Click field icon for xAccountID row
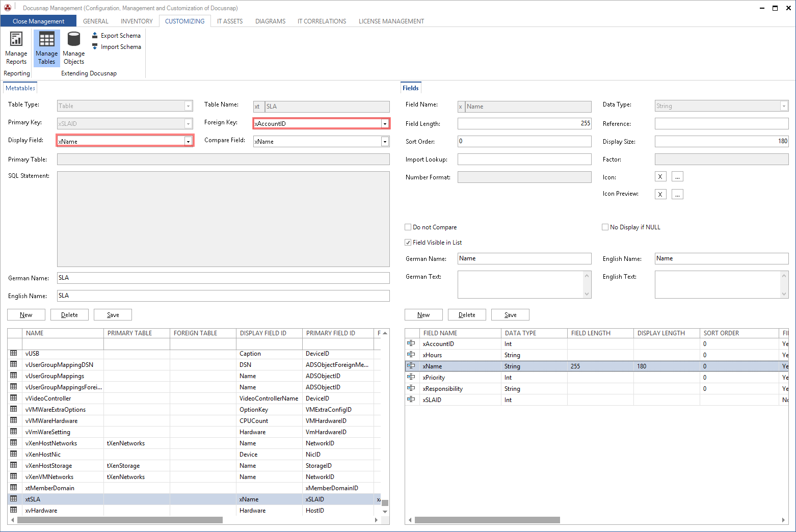 [411, 343]
